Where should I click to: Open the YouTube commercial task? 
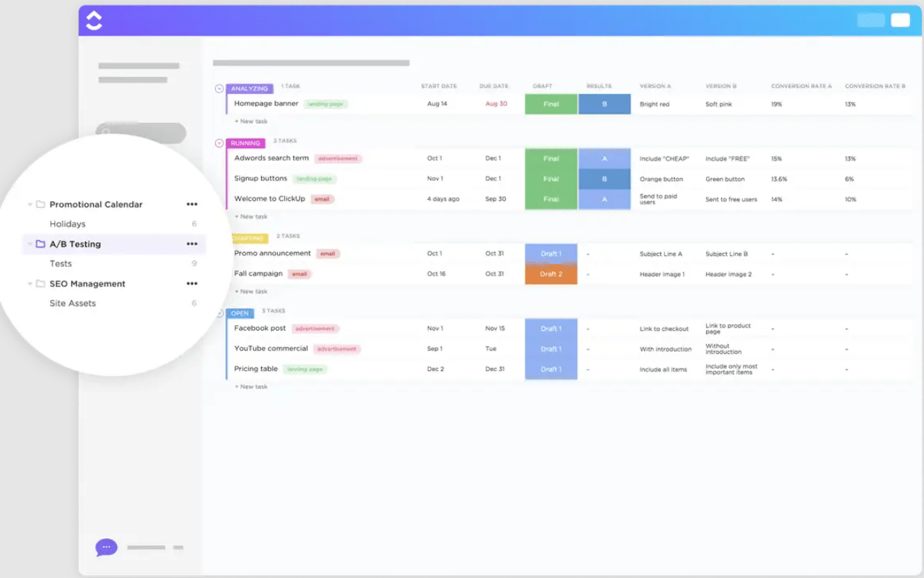pos(271,348)
